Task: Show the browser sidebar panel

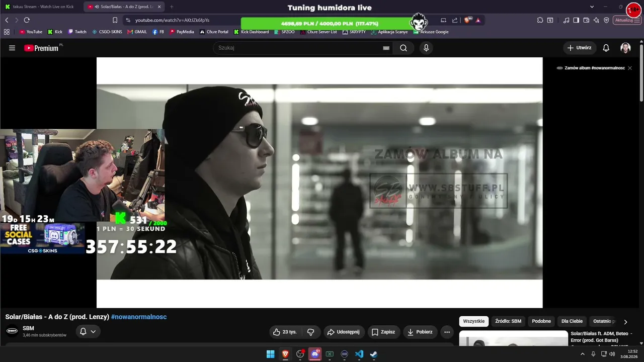Action: tap(576, 20)
